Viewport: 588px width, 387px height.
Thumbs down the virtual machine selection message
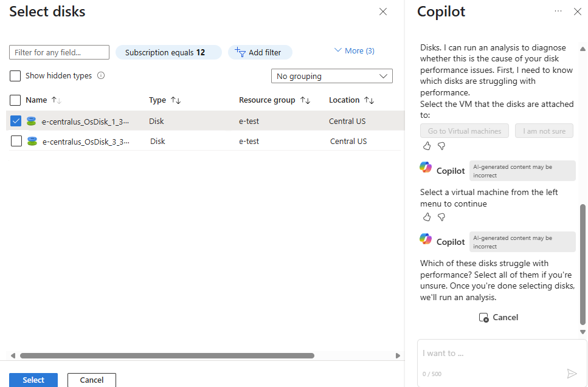click(441, 217)
